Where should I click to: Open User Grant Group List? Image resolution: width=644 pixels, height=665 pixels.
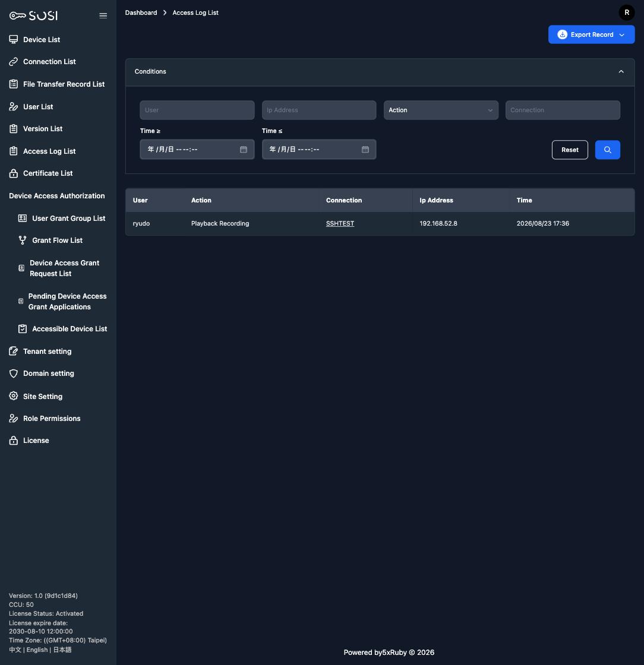[x=69, y=218]
